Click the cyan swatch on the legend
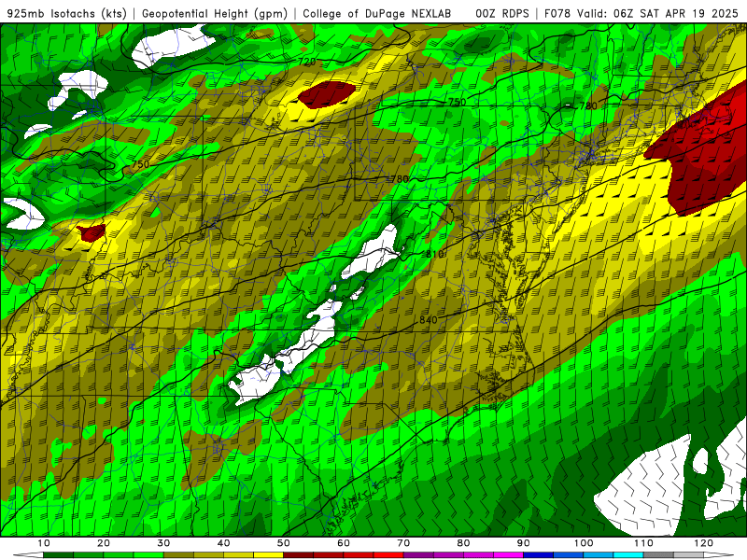This screenshot has height=560, width=747. point(628,555)
